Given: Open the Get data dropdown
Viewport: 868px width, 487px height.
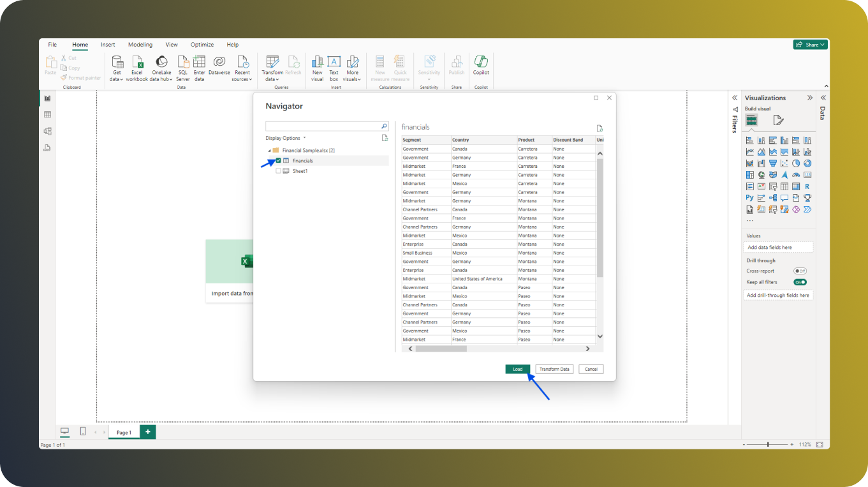Looking at the screenshot, I should (116, 67).
